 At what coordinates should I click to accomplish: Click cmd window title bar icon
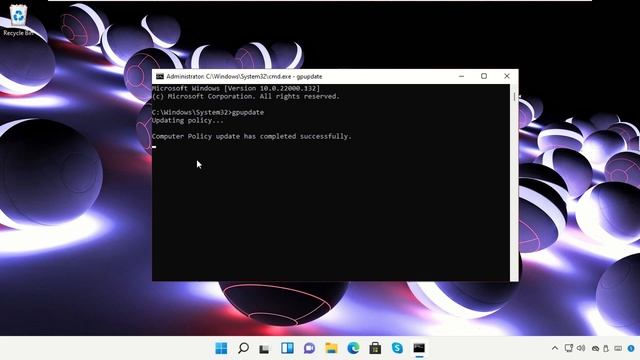(x=160, y=76)
